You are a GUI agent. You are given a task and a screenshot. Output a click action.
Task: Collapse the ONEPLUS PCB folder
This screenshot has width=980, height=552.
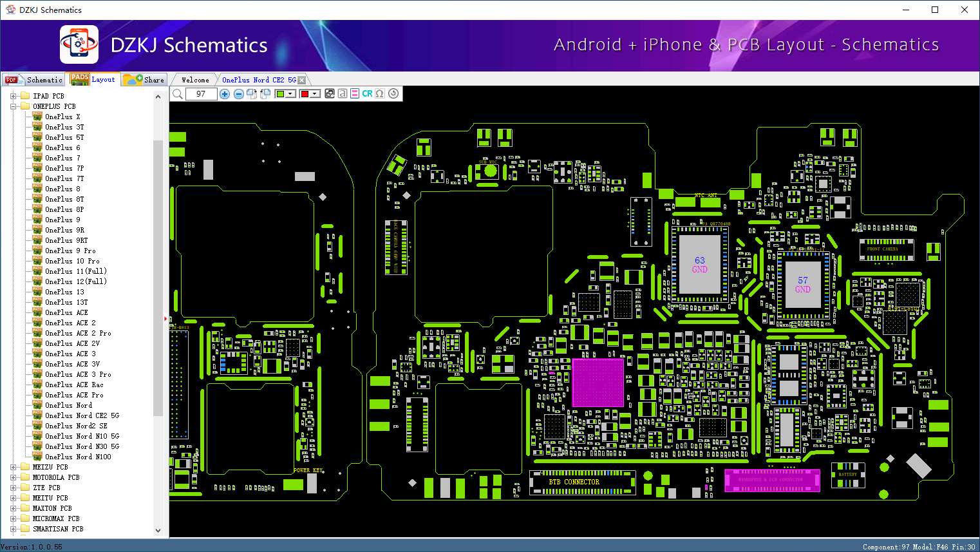pyautogui.click(x=13, y=106)
